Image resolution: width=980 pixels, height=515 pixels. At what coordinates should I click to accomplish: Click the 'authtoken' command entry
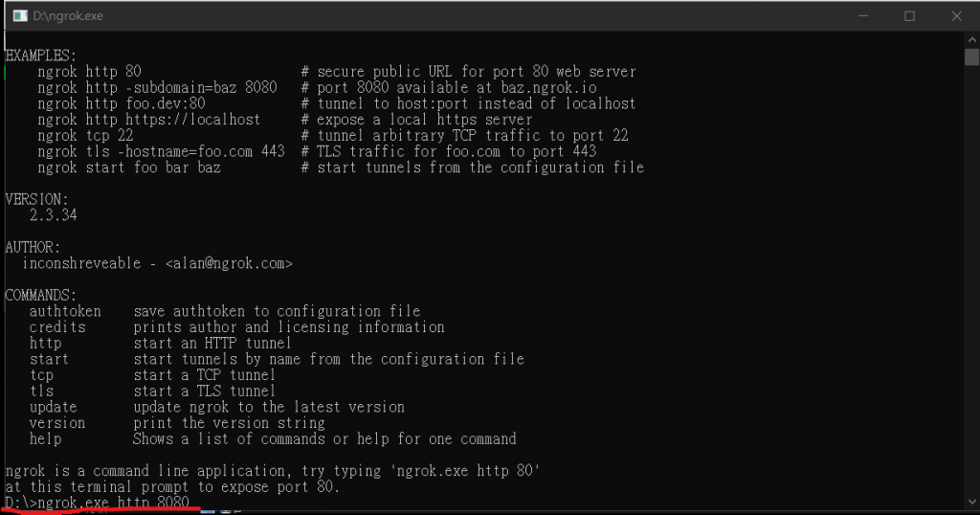(x=65, y=310)
